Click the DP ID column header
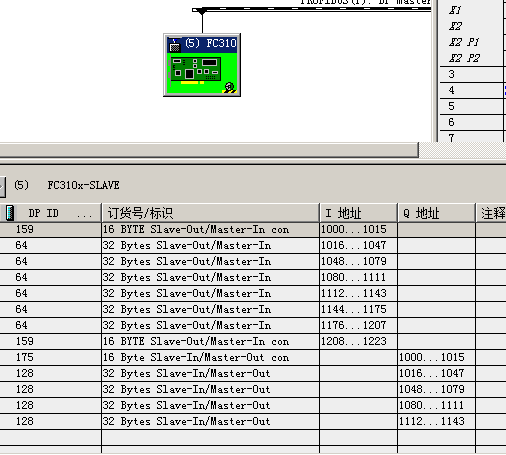The image size is (506, 455). pos(51,213)
